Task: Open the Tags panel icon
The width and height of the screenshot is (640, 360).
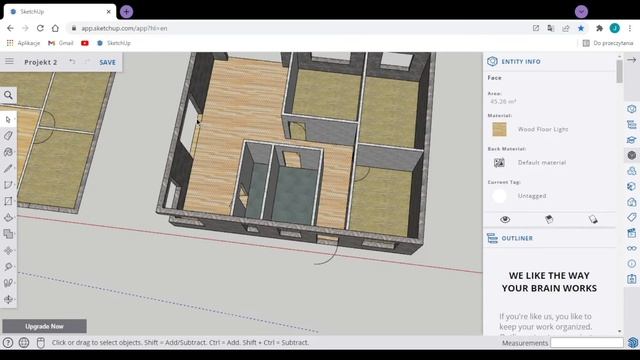Action: 632,218
